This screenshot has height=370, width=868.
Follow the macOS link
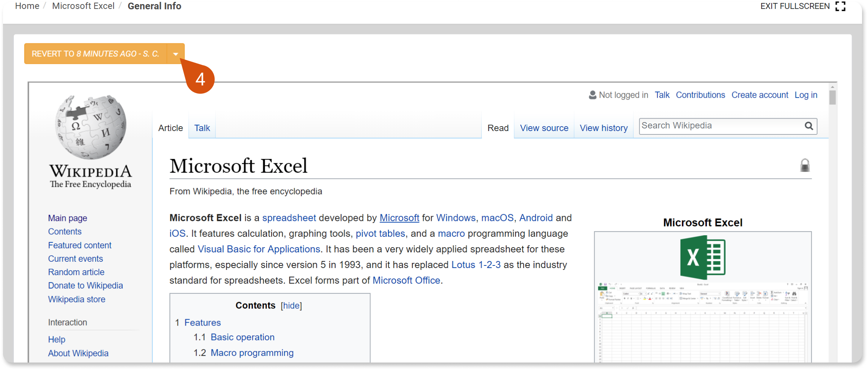[x=497, y=218]
